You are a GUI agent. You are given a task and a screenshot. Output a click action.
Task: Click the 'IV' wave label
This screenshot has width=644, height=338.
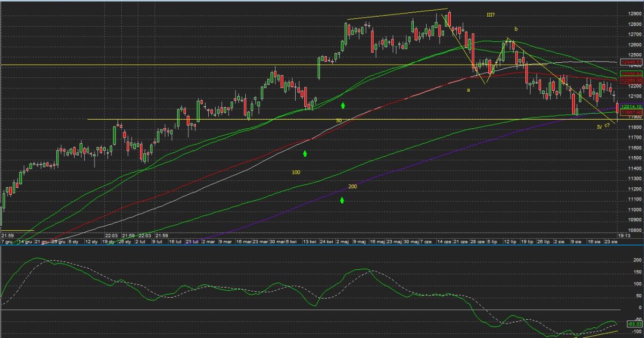tap(599, 127)
